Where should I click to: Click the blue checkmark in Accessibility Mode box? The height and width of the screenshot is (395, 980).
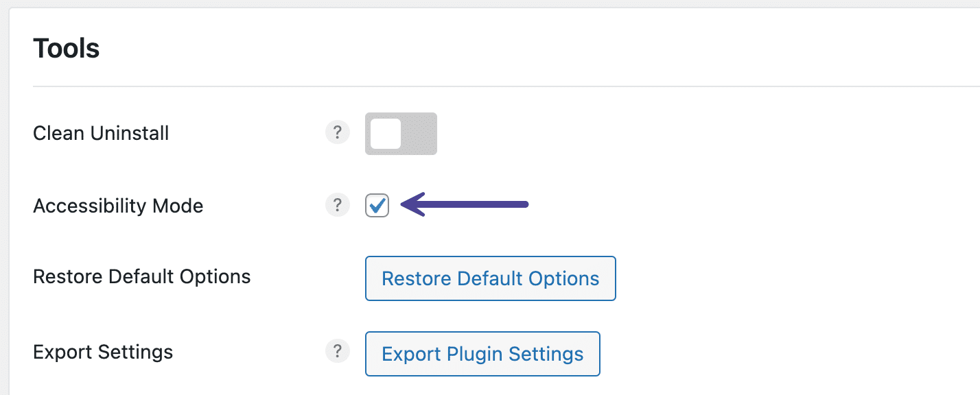(x=377, y=204)
